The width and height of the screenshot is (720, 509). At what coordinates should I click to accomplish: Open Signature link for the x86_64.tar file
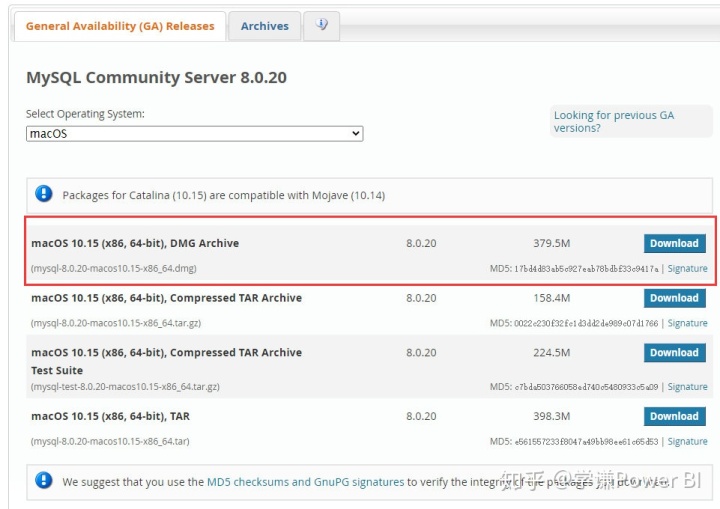coord(687,441)
